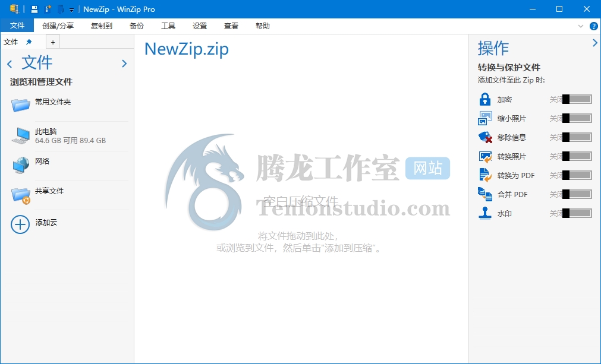Click the Save icon in quick access toolbar

click(x=34, y=9)
